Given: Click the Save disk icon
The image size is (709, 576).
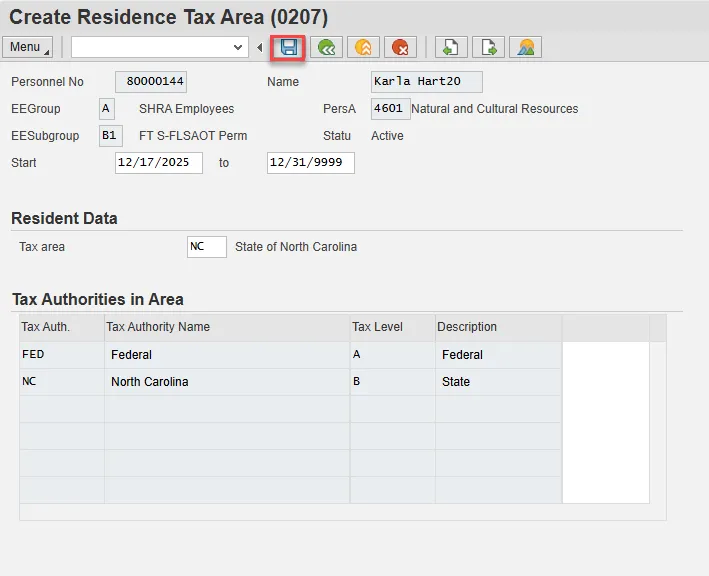Looking at the screenshot, I should pos(289,47).
